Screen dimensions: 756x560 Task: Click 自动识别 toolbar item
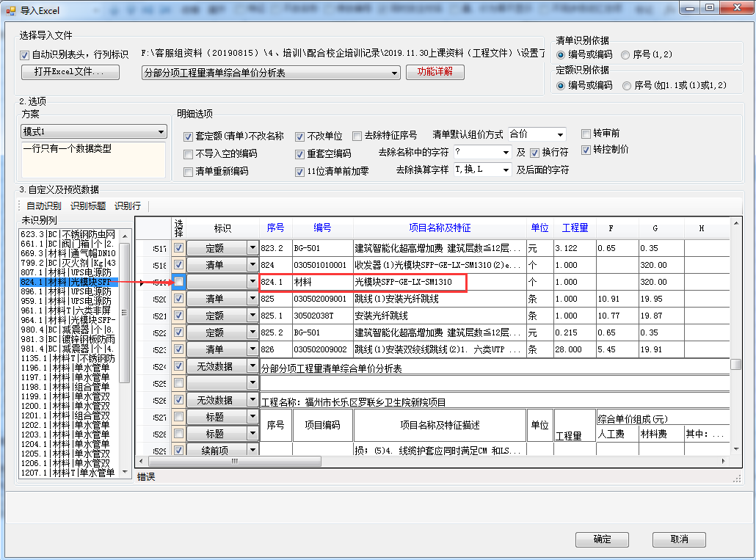pos(44,206)
